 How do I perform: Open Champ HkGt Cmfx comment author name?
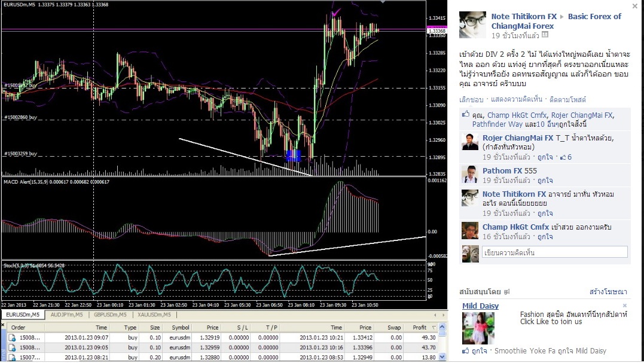click(x=515, y=227)
